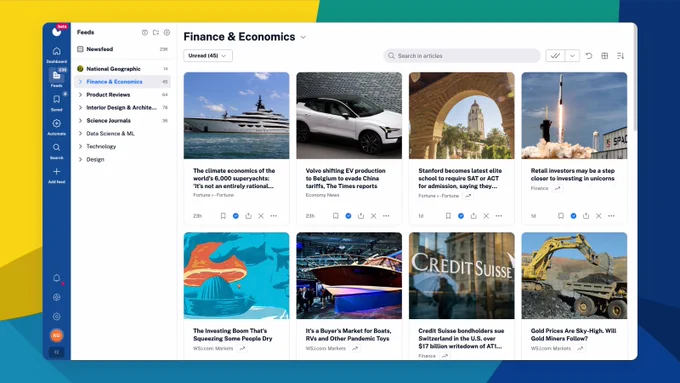Open Credit Suisse bondholders sue article title
The image size is (680, 383).
[460, 338]
